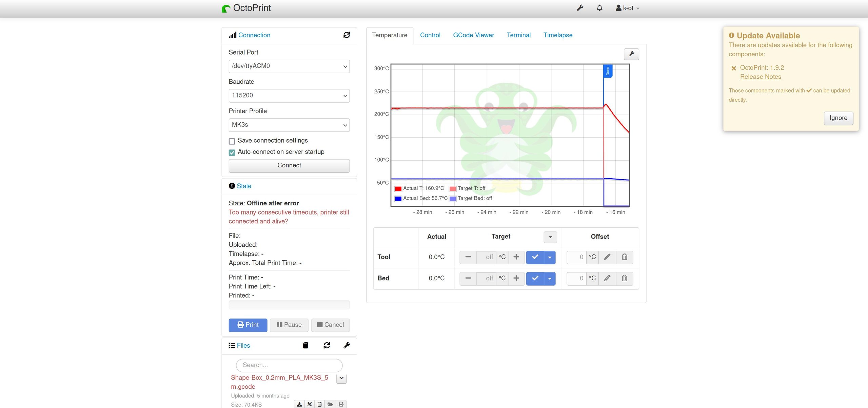868x408 pixels.
Task: Enable Save connection settings checkbox
Action: 232,141
